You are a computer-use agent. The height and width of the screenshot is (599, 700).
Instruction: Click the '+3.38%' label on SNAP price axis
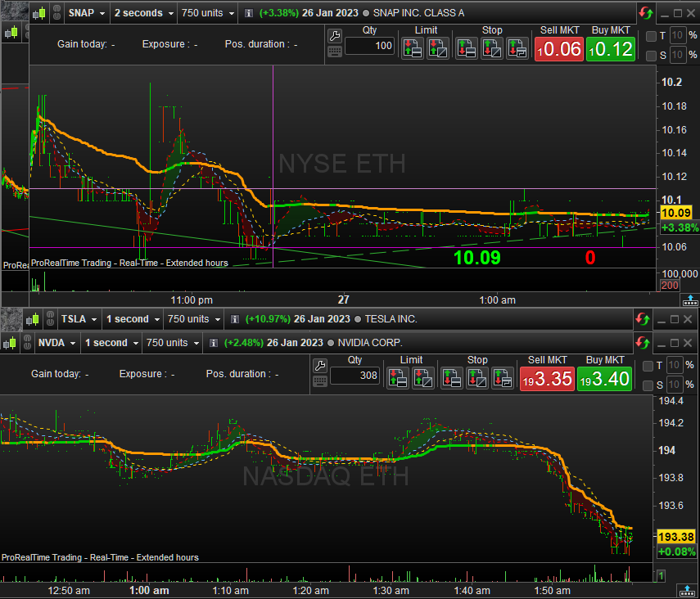[680, 227]
